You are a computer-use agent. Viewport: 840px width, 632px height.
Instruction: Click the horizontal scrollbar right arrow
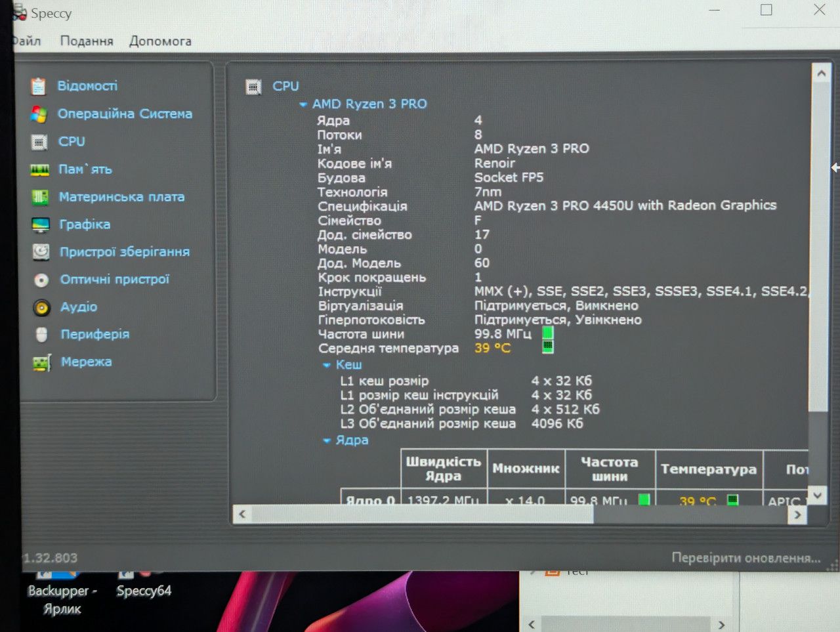pos(797,515)
